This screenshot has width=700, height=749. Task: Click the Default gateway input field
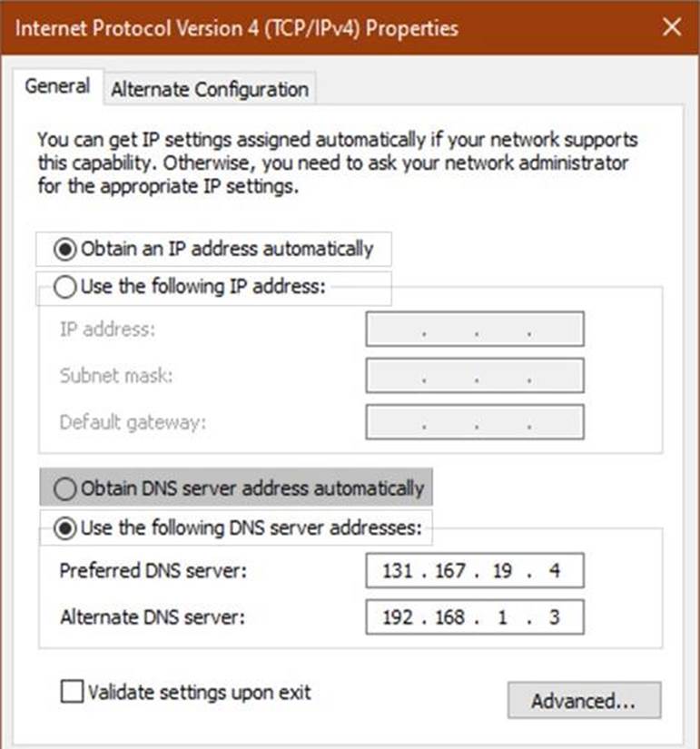click(x=474, y=422)
